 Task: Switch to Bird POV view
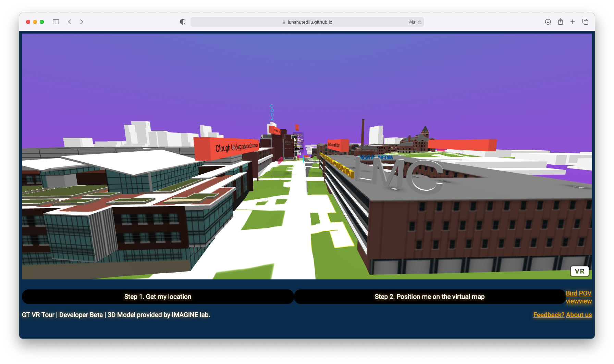(578, 293)
